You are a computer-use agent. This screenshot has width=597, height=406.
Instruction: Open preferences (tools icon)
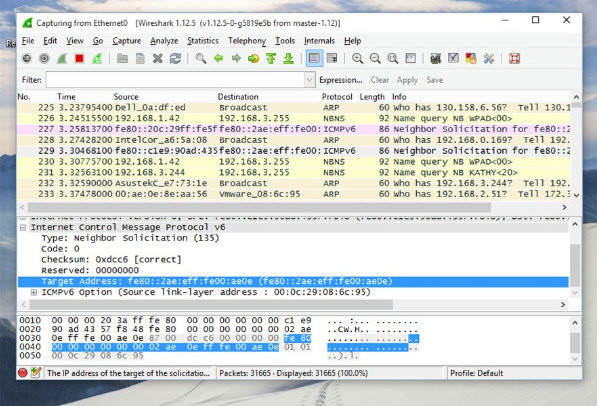click(488, 59)
